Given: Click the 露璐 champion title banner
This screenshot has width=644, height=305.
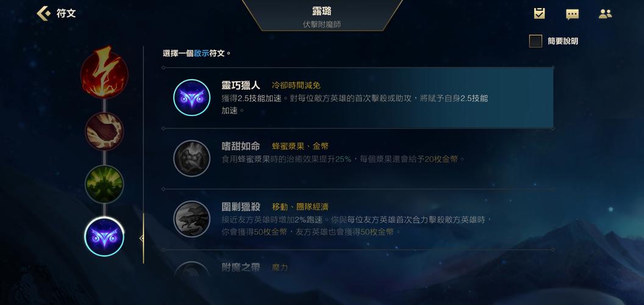Looking at the screenshot, I should 322,16.
